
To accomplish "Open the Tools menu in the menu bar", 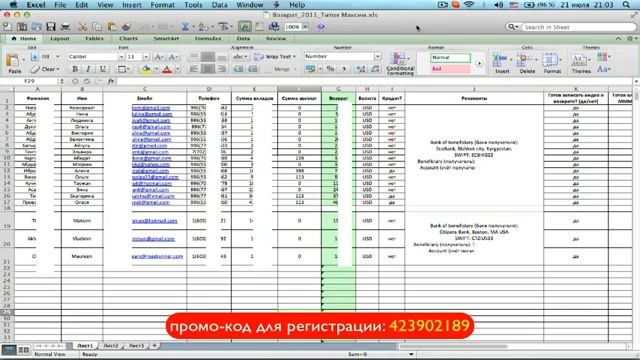I will (x=193, y=5).
